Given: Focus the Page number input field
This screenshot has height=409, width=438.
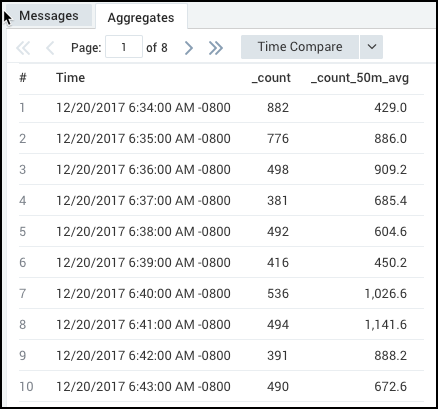Looking at the screenshot, I should tap(124, 47).
